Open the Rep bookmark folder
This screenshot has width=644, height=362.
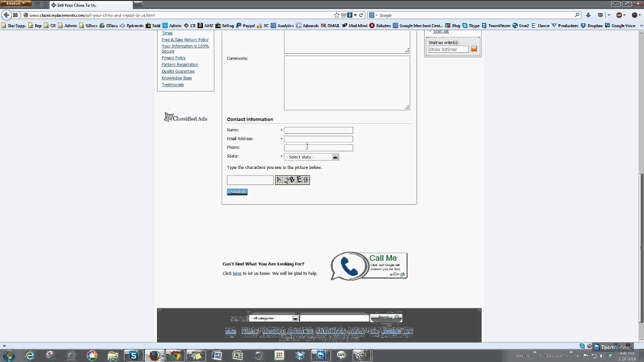coord(35,26)
